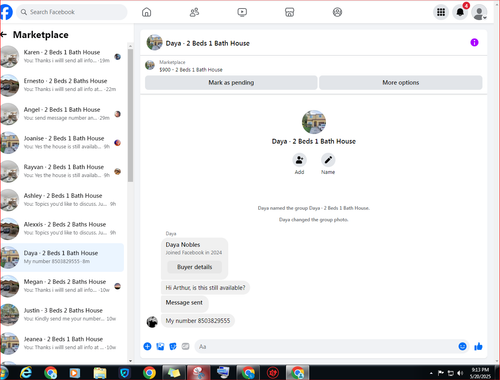This screenshot has width=500, height=380.
Task: Open File Explorer folder in taskbar
Action: [100, 373]
